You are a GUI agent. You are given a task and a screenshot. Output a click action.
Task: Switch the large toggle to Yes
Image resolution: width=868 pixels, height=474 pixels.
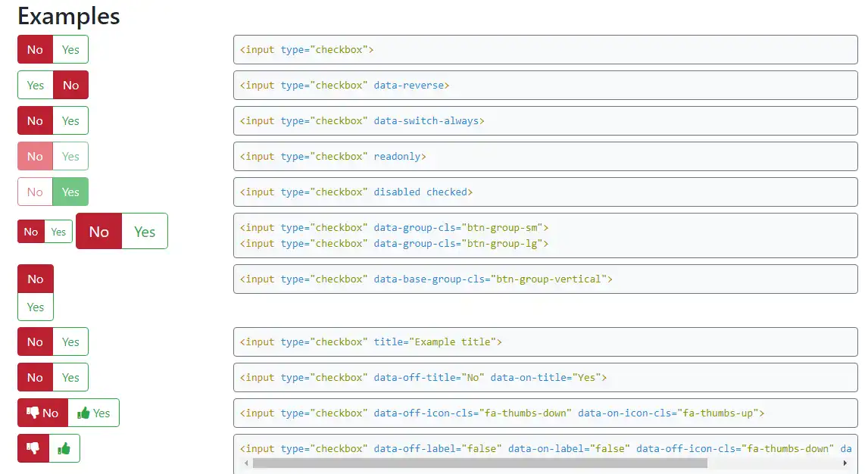(145, 232)
